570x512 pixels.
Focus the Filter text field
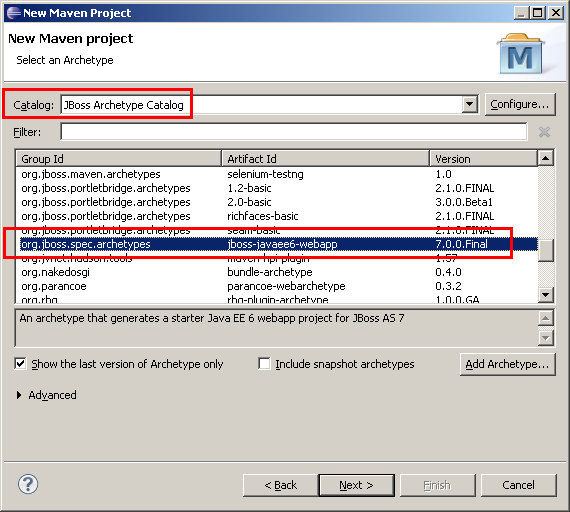(294, 131)
